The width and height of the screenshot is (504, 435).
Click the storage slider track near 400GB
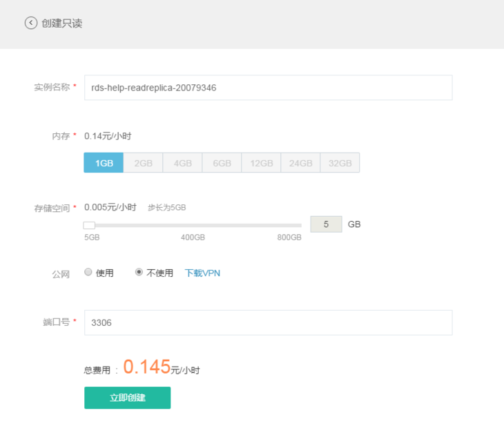pos(193,225)
